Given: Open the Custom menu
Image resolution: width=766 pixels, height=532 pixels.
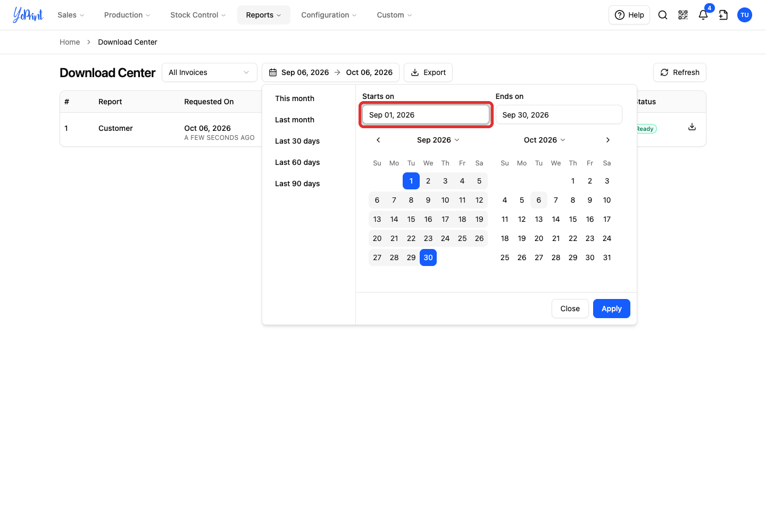Looking at the screenshot, I should click(394, 15).
